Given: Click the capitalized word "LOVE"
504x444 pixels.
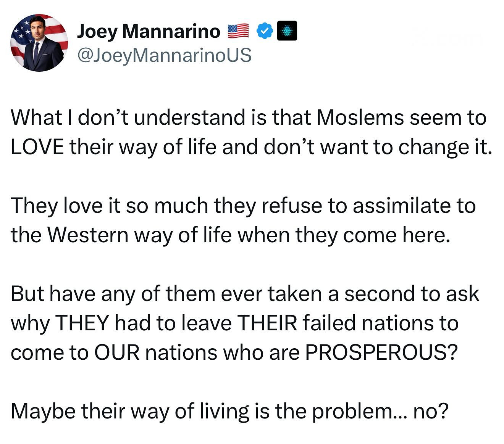Looking at the screenshot, I should click(37, 146).
